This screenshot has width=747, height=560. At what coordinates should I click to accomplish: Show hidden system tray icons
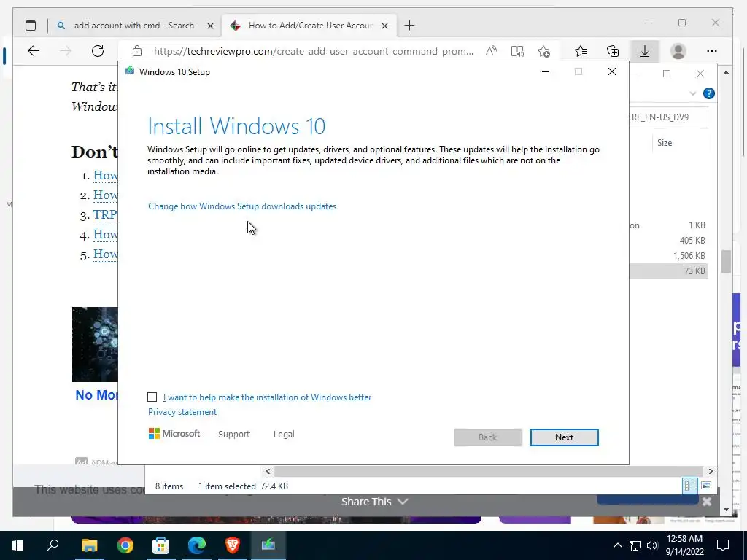coord(617,545)
